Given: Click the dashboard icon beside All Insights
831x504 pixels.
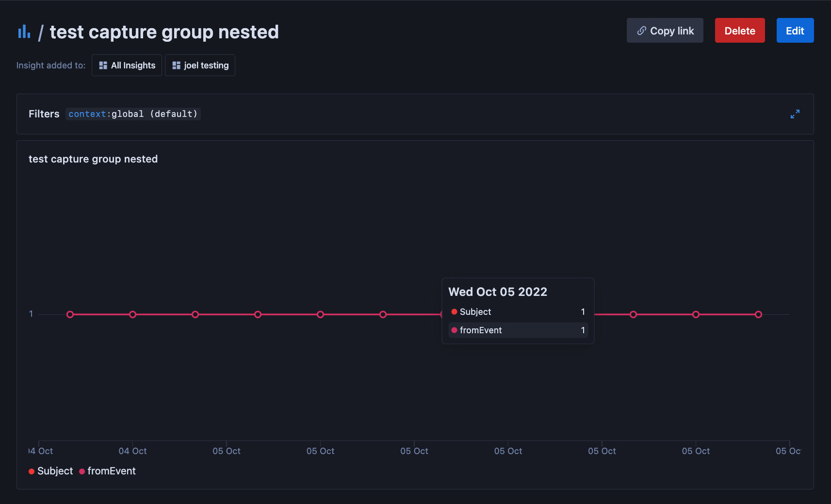Looking at the screenshot, I should coord(103,65).
